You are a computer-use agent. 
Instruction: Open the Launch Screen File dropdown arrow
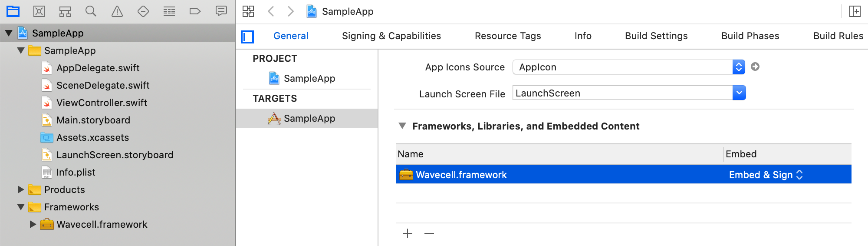point(739,93)
